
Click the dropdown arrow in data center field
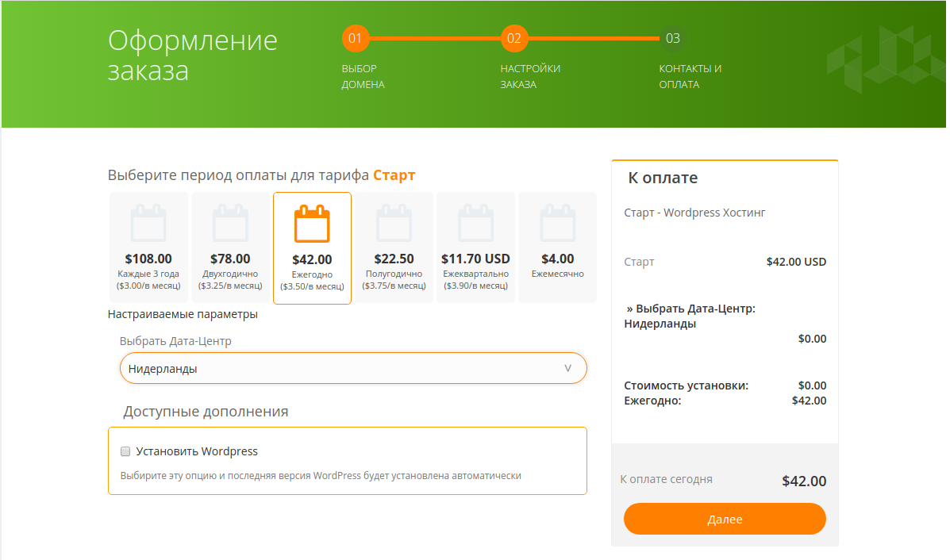coord(567,368)
